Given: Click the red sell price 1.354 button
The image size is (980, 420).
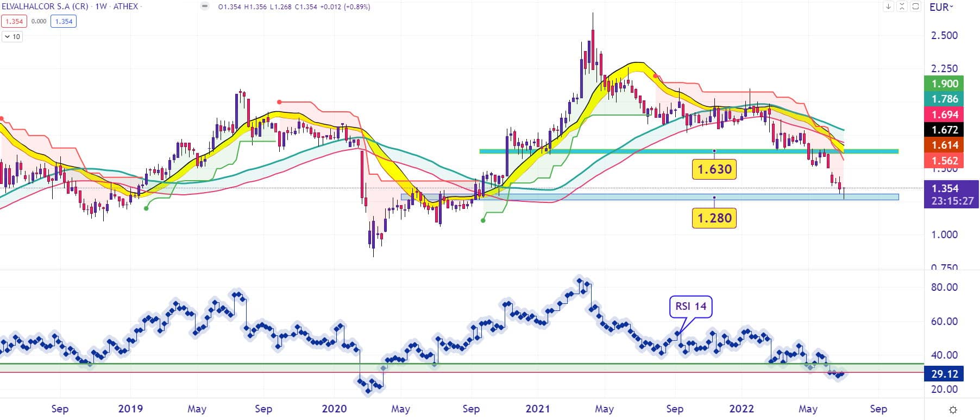Looking at the screenshot, I should tap(14, 21).
